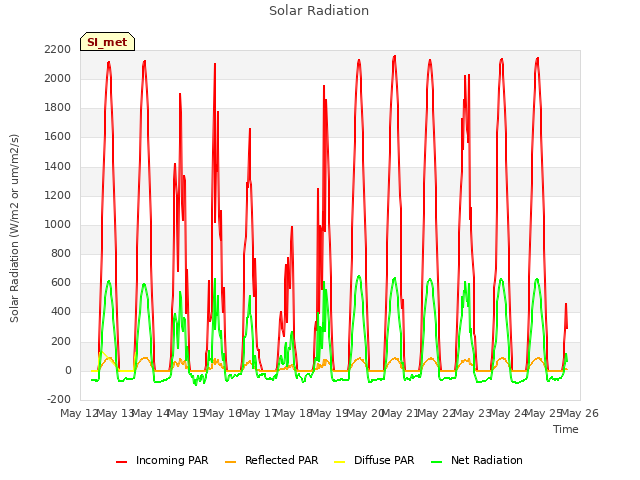Click the 400 y-axis tick label

[61, 312]
